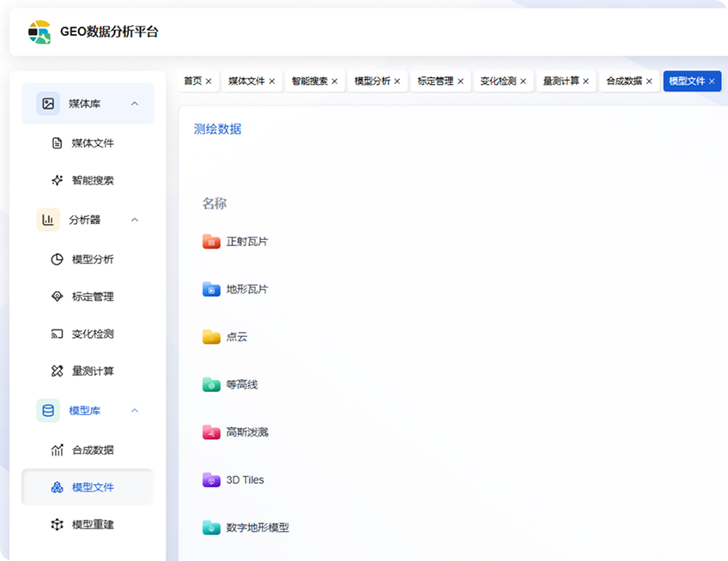Click the 名称 column header
728x561 pixels.
pos(214,203)
